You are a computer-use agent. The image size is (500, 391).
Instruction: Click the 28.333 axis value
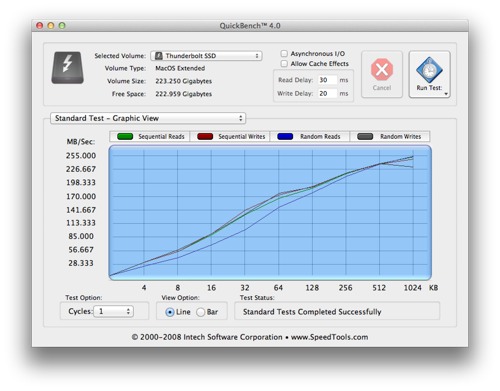(x=81, y=263)
